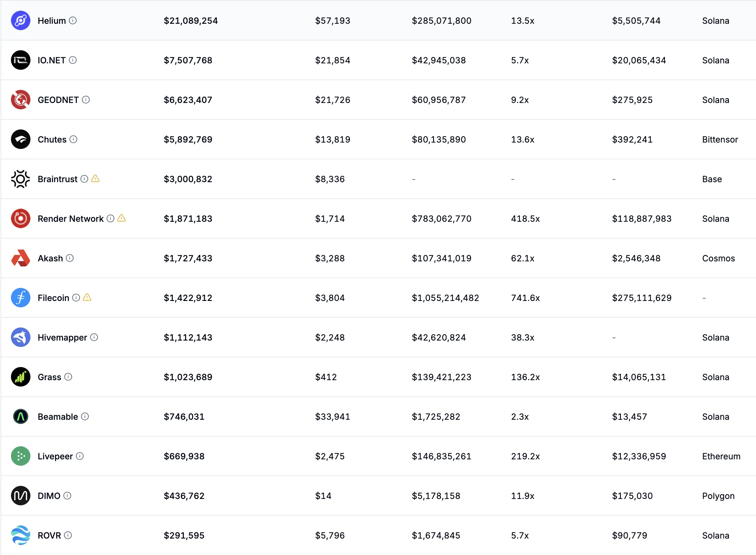Select the Bittensor chain label on Chutes row
The width and height of the screenshot is (756, 555).
(719, 139)
